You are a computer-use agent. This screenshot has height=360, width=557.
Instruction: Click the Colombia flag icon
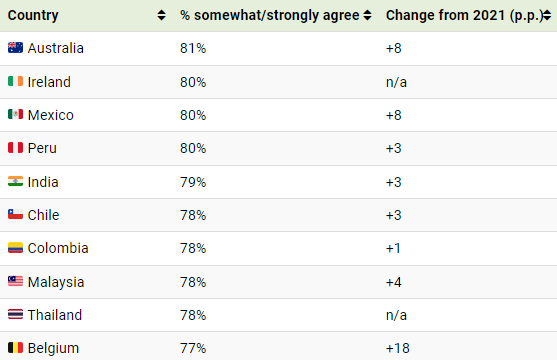coord(15,248)
